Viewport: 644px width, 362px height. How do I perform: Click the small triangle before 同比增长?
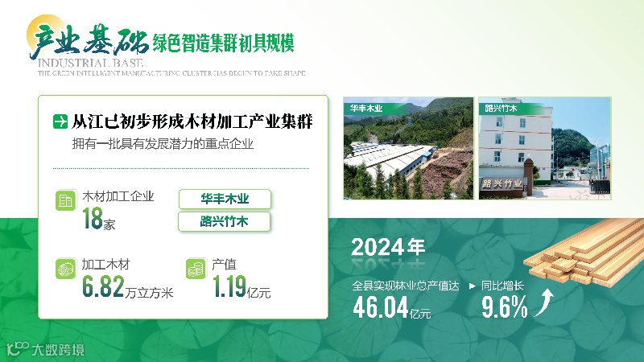tap(473, 286)
